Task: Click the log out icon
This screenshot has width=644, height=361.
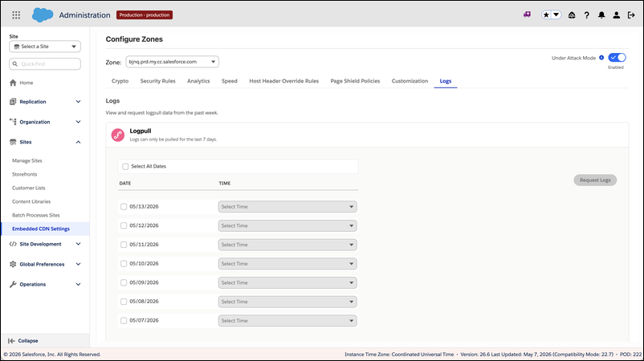Action: 631,15
